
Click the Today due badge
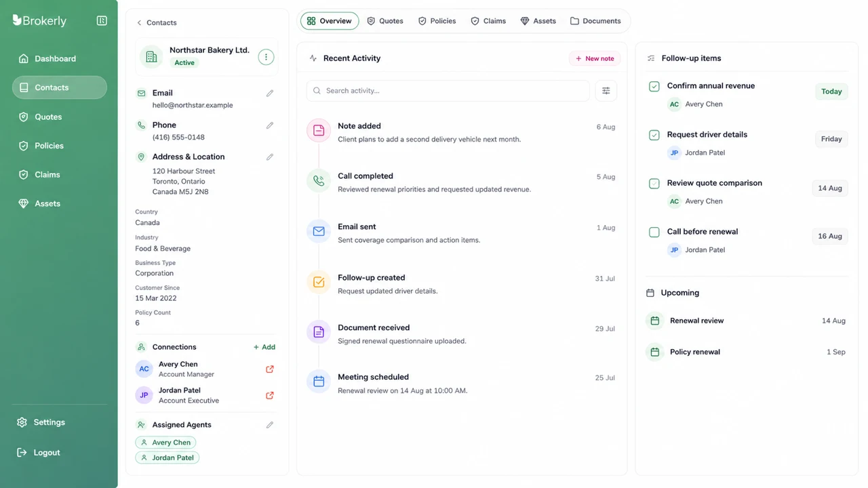click(831, 91)
